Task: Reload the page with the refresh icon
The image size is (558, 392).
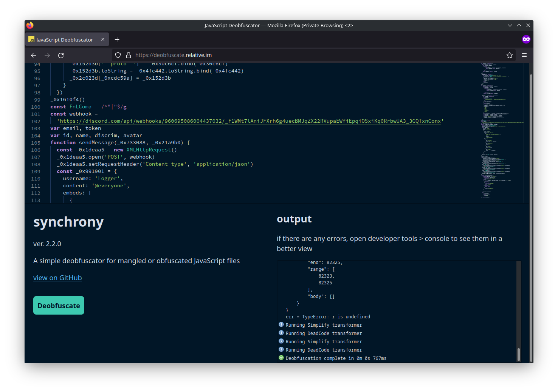Action: pos(61,55)
